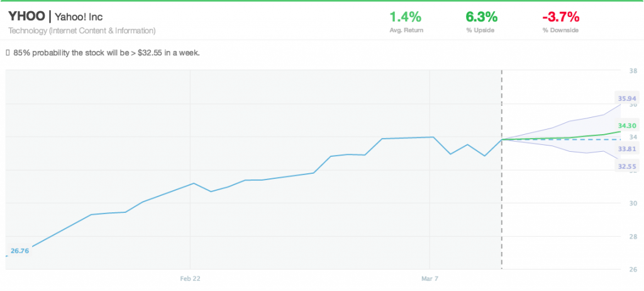Click the 30 y-axis label
The height and width of the screenshot is (291, 644).
coord(633,203)
